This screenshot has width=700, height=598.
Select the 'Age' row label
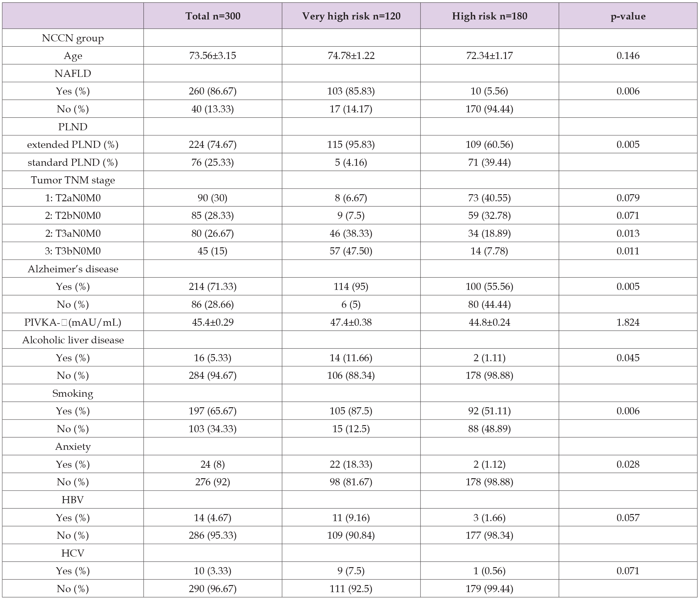tap(72, 56)
